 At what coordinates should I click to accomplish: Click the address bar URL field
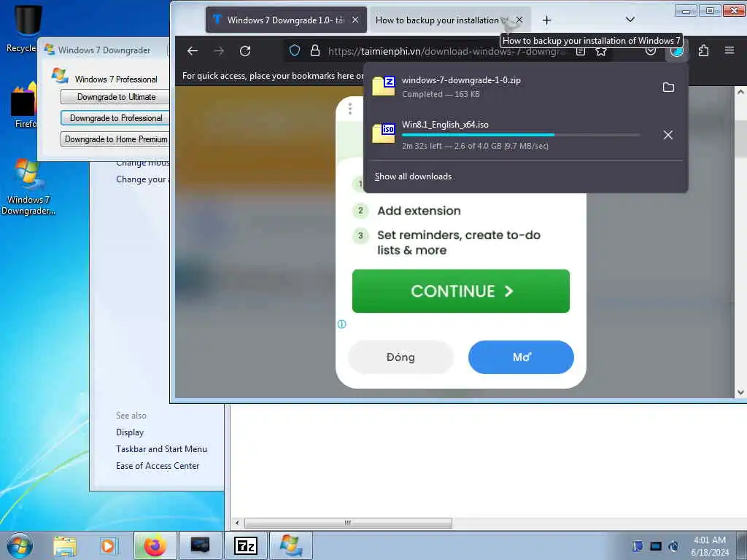click(446, 51)
